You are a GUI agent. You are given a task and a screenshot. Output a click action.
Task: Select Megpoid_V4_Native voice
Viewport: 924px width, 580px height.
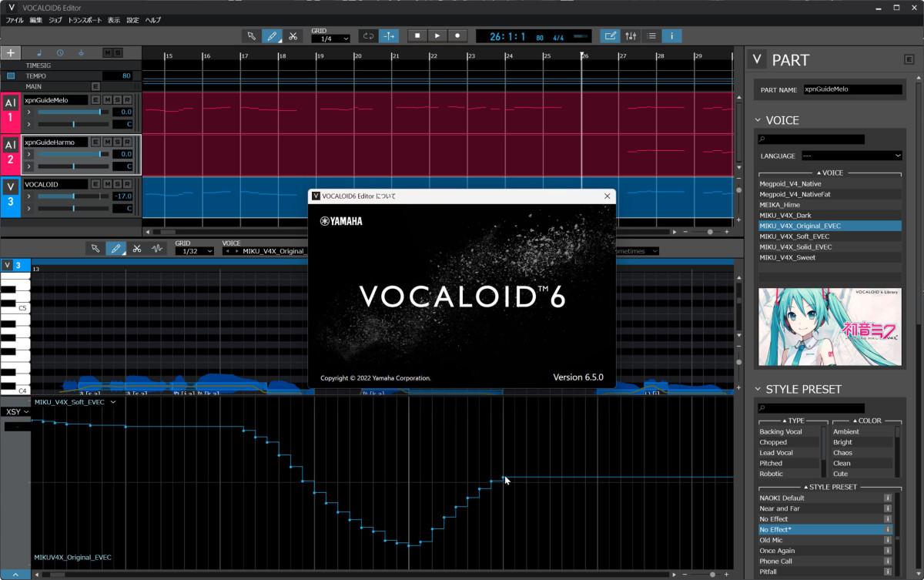pyautogui.click(x=830, y=184)
